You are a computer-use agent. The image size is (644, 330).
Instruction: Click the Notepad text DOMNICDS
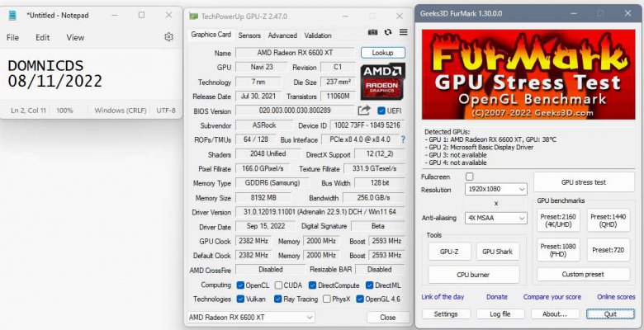tap(45, 66)
